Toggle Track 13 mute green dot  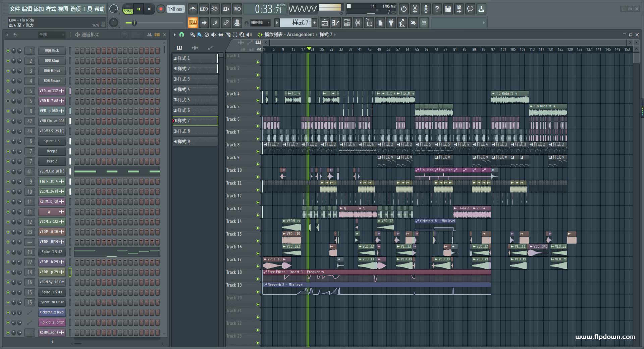point(258,215)
